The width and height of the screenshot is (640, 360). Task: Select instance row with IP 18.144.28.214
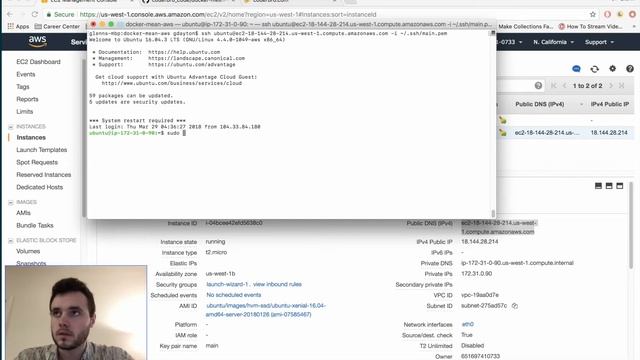(x=565, y=133)
